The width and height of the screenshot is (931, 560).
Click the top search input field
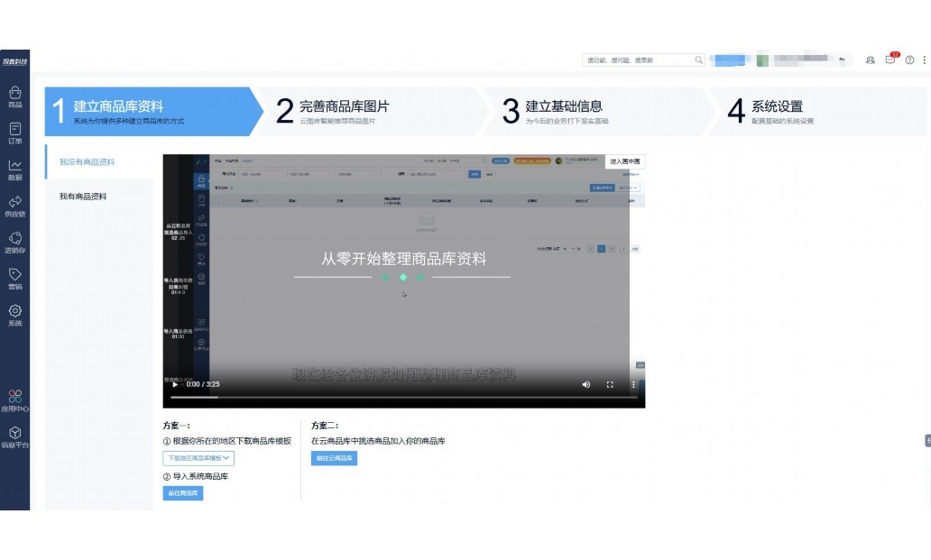638,60
